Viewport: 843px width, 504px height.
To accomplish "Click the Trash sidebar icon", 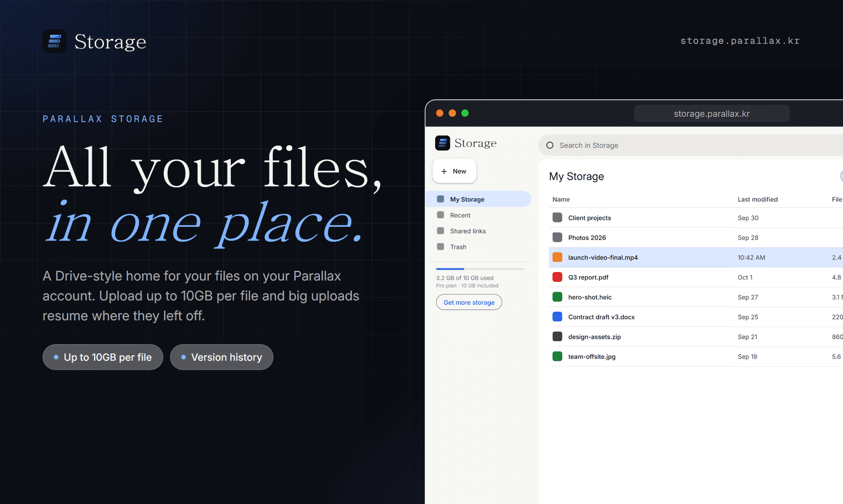I will click(x=440, y=247).
